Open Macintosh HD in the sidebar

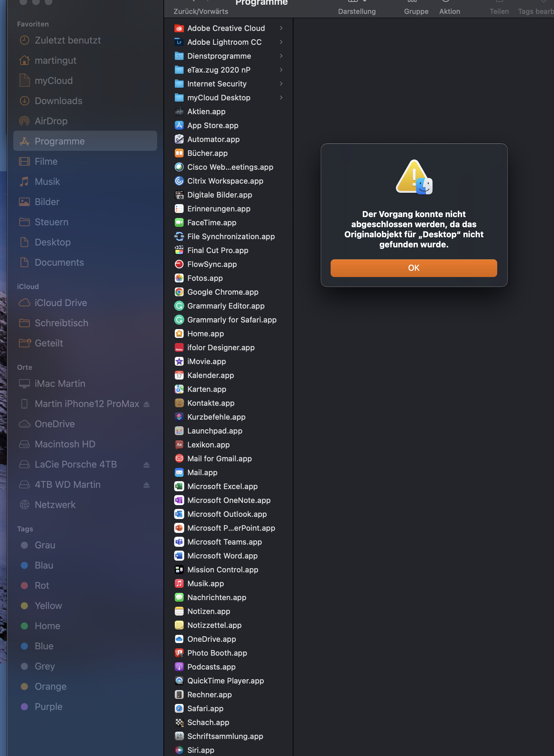click(85, 444)
